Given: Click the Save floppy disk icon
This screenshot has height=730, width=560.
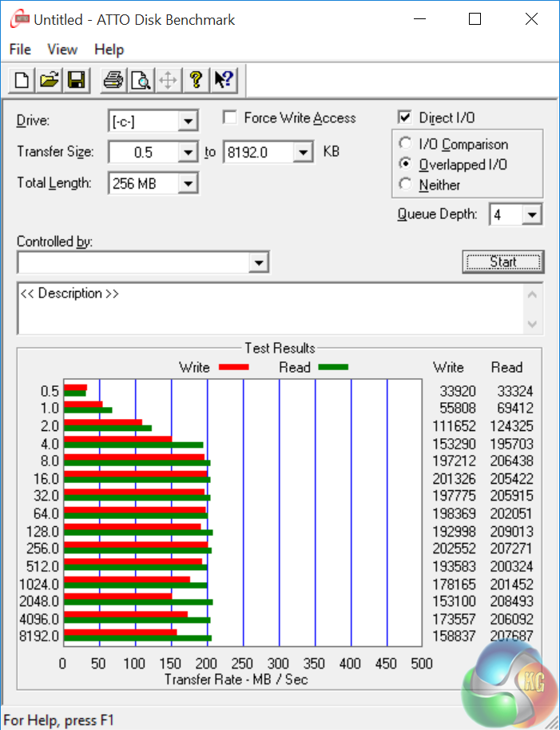Looking at the screenshot, I should pyautogui.click(x=76, y=80).
